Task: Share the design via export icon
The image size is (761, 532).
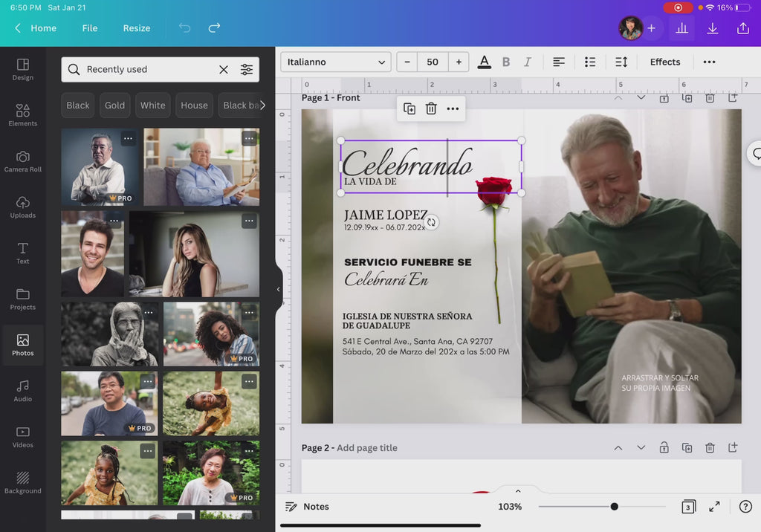Action: coord(743,28)
